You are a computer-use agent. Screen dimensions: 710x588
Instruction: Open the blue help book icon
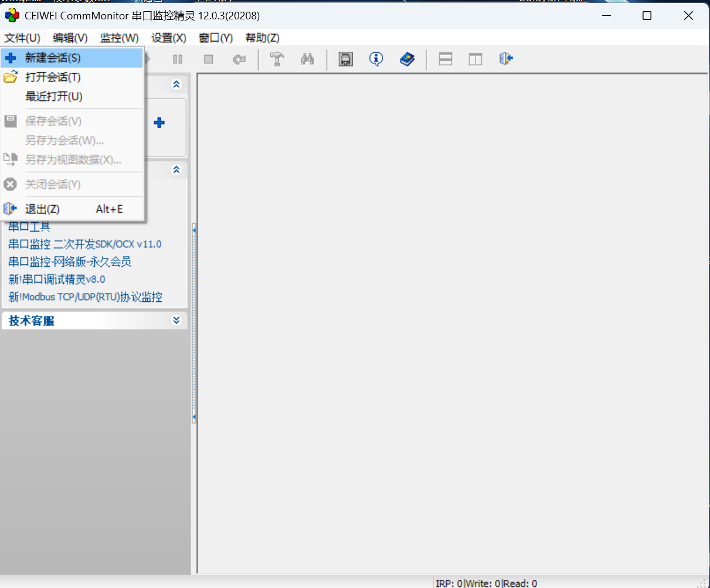[x=407, y=59]
